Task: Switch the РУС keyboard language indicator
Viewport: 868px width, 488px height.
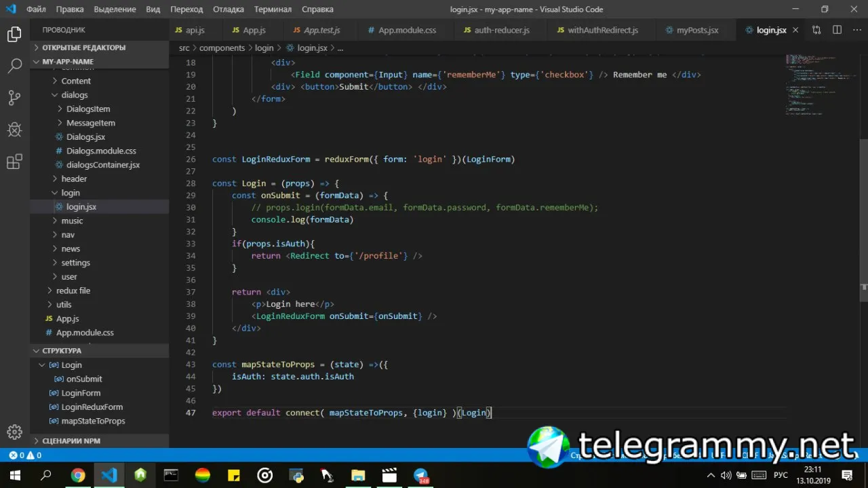Action: coord(781,475)
